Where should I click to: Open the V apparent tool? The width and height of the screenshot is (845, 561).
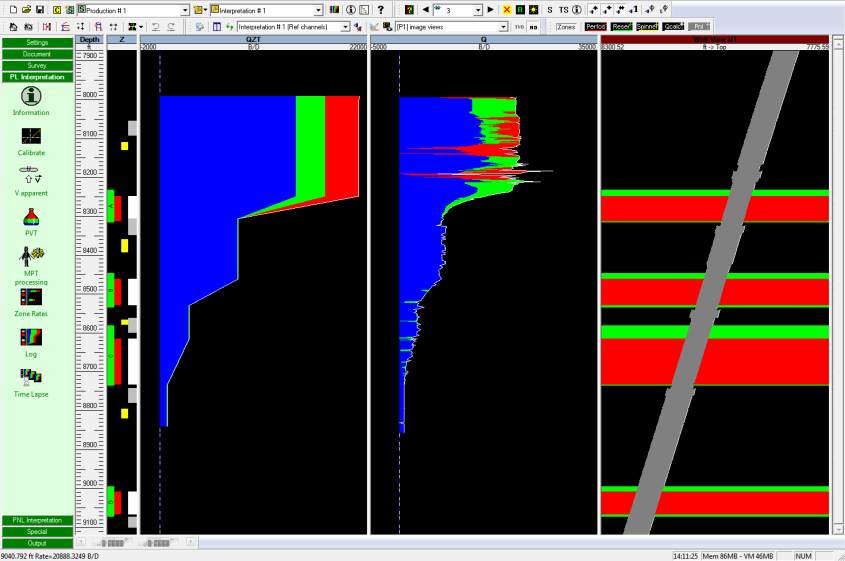pos(31,175)
